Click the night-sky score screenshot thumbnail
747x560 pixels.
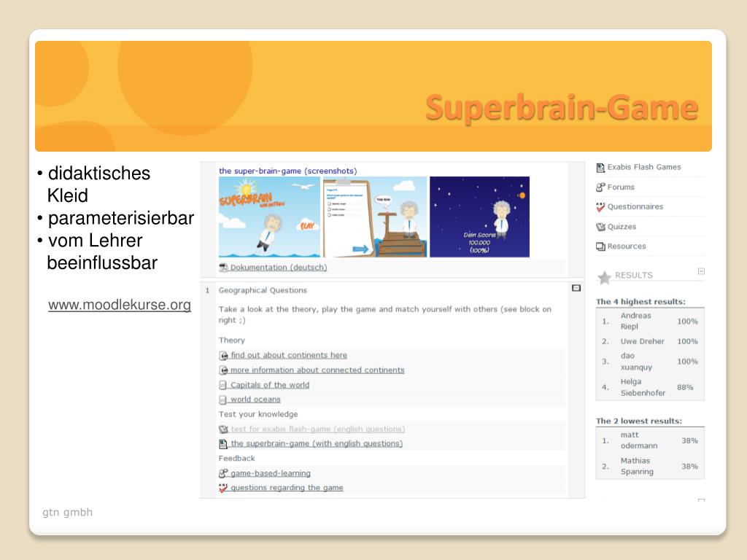pyautogui.click(x=479, y=217)
